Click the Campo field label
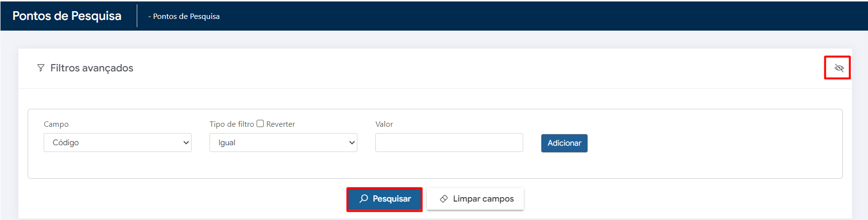Viewport: 868px width, 220px height. tap(56, 124)
